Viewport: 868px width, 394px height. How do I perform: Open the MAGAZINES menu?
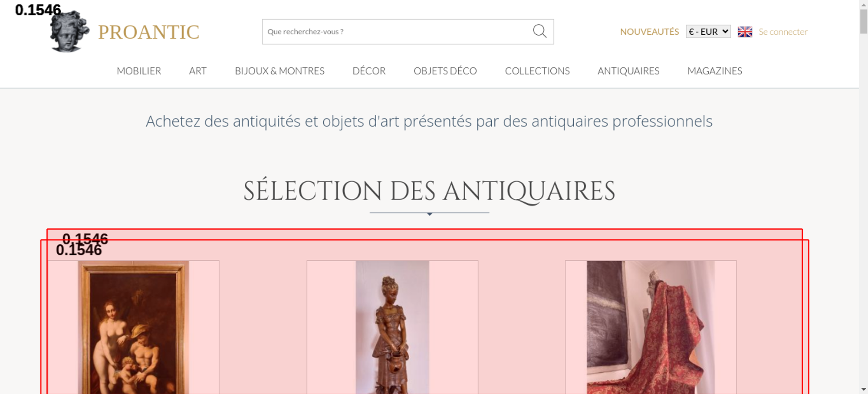click(x=715, y=71)
